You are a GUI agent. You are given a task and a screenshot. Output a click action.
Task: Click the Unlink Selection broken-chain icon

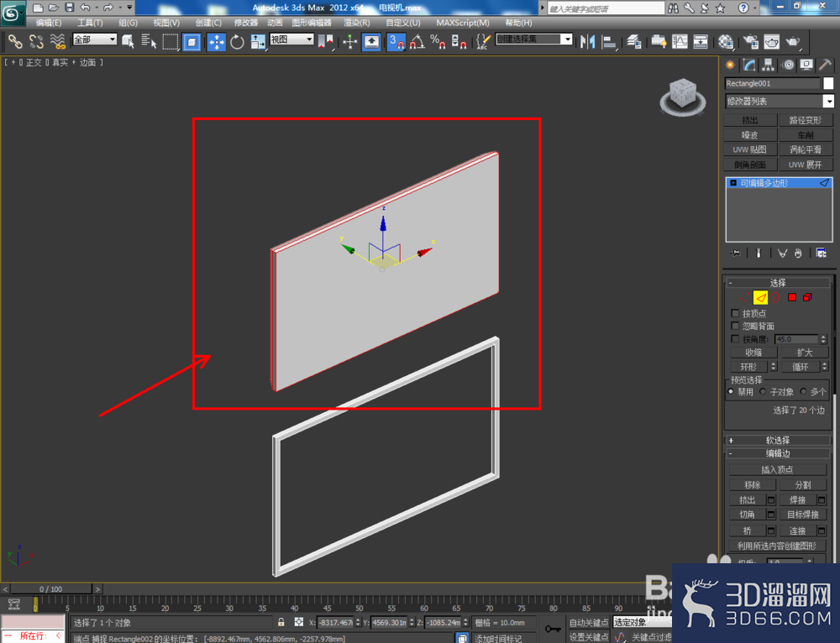click(36, 41)
